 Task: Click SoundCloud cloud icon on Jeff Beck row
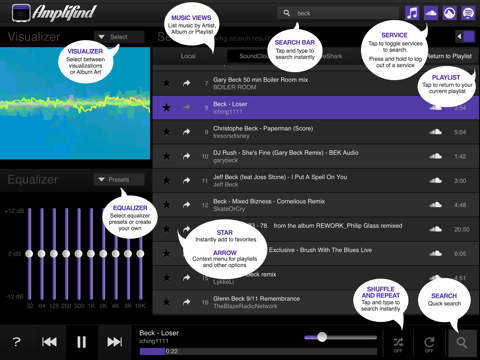[435, 181]
